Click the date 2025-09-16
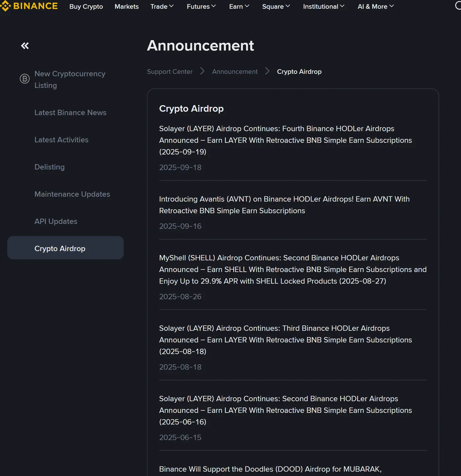This screenshot has width=461, height=476. [x=180, y=226]
